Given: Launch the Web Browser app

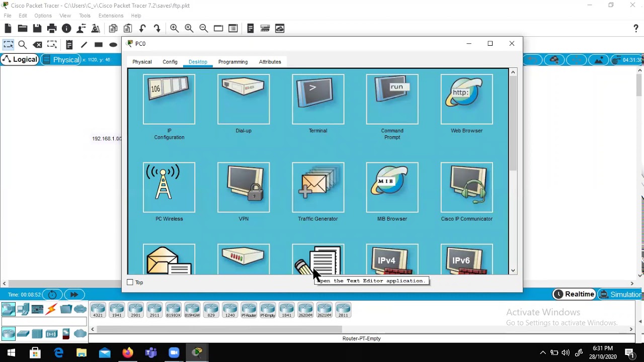Looking at the screenshot, I should coord(467,99).
